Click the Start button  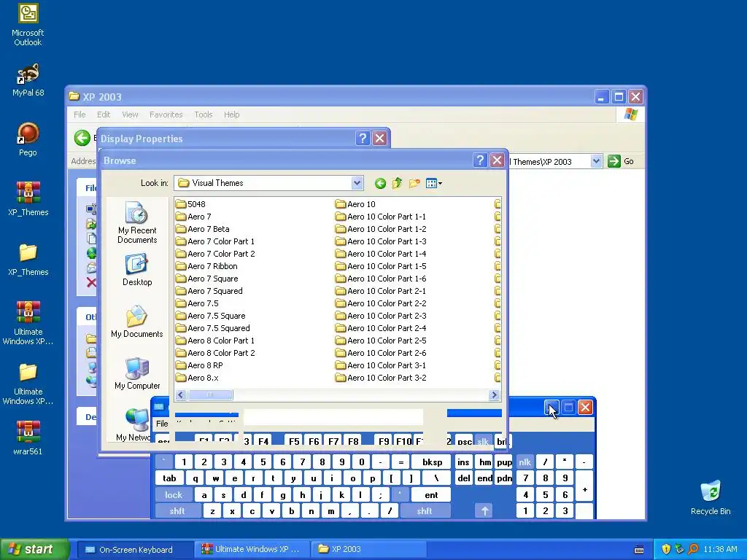(x=35, y=550)
